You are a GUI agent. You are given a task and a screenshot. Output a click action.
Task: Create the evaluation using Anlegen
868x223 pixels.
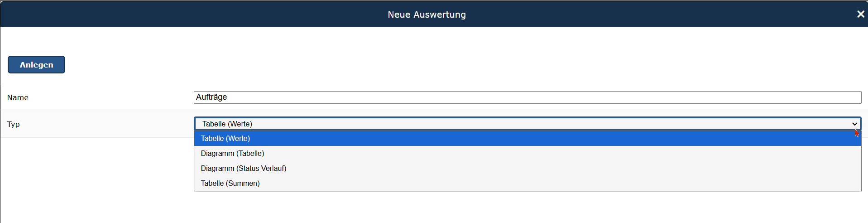coord(36,64)
